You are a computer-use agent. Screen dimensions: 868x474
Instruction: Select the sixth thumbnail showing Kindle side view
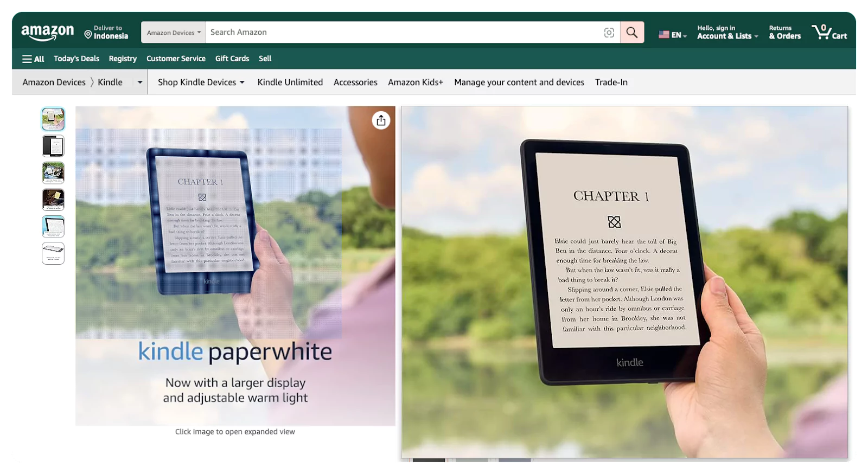pos(53,253)
